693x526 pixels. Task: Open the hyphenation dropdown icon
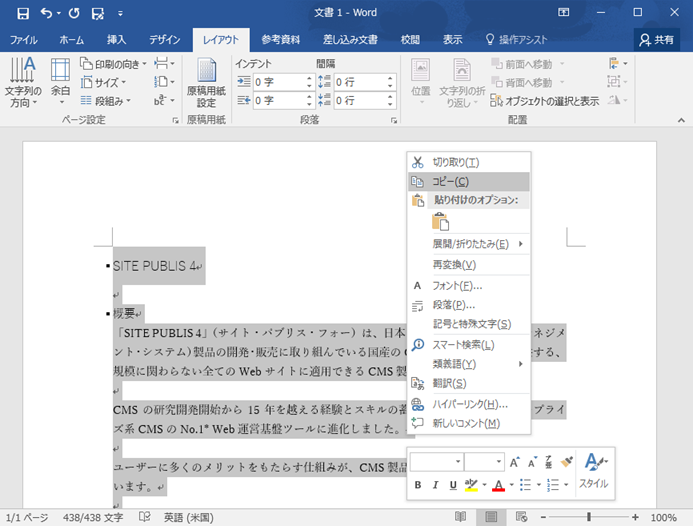pyautogui.click(x=164, y=101)
